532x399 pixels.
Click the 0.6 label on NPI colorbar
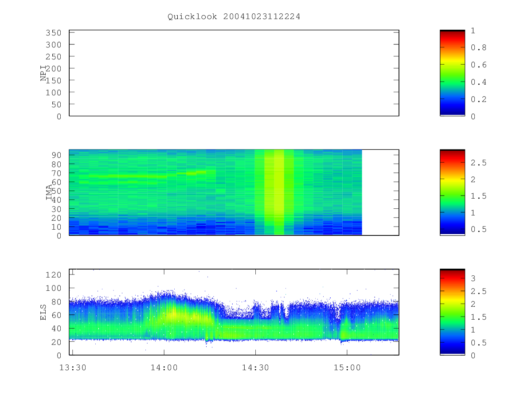(x=478, y=65)
